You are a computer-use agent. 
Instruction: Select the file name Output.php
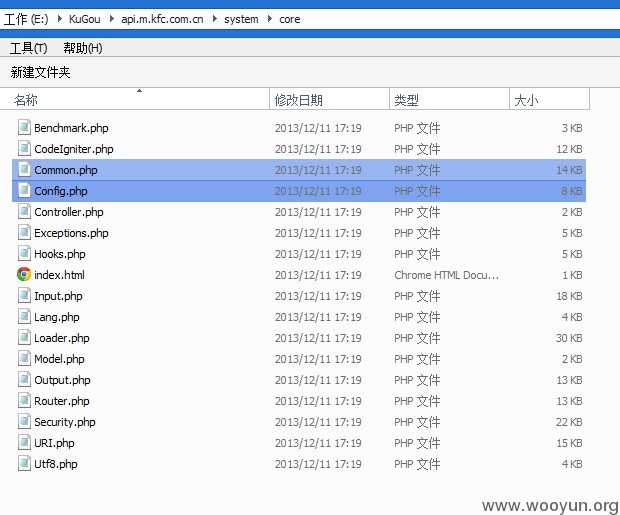coord(62,379)
